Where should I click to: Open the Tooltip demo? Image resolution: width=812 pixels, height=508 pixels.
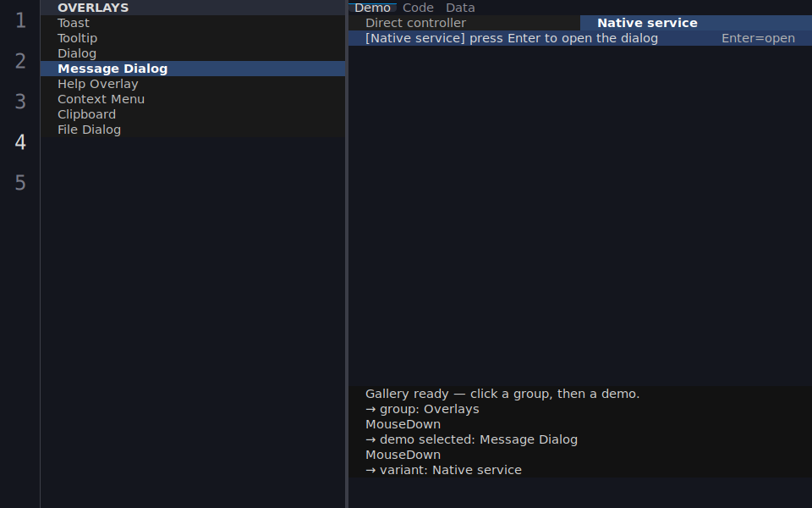coord(193,38)
